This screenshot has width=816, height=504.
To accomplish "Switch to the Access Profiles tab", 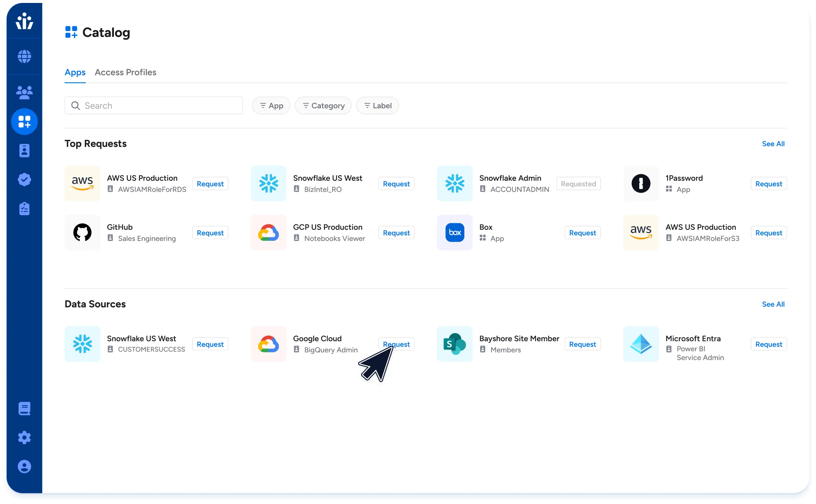I will click(x=125, y=72).
